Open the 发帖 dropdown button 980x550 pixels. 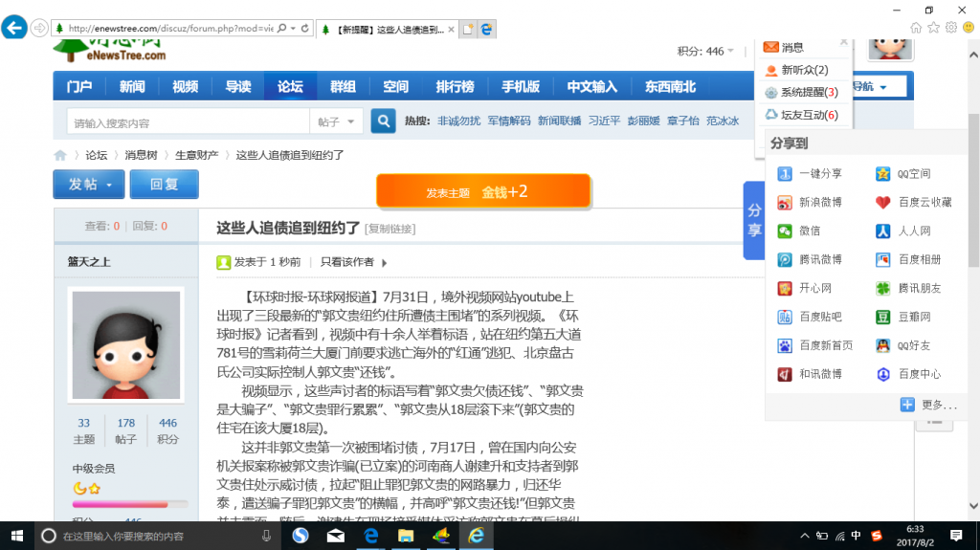point(89,184)
